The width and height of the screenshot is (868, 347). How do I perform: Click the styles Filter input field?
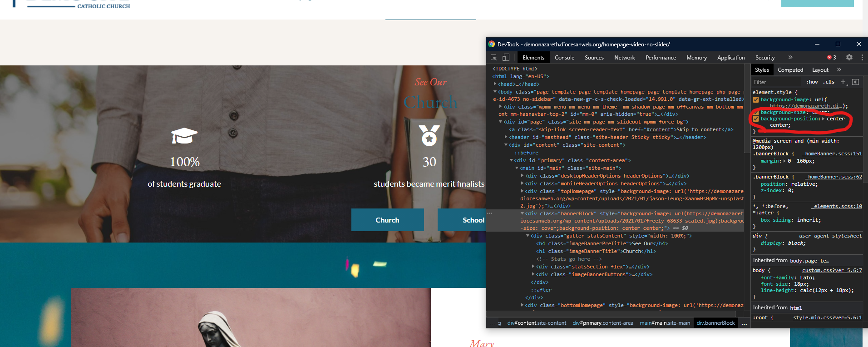[776, 82]
